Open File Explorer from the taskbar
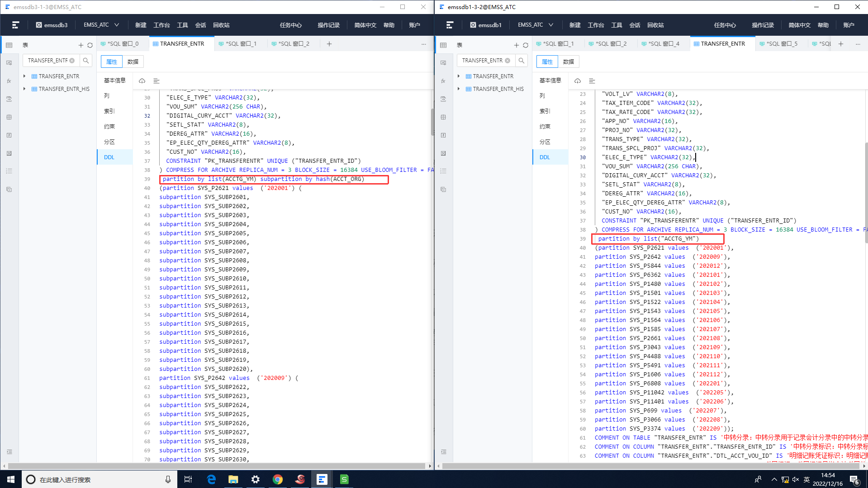This screenshot has height=488, width=868. click(x=233, y=479)
